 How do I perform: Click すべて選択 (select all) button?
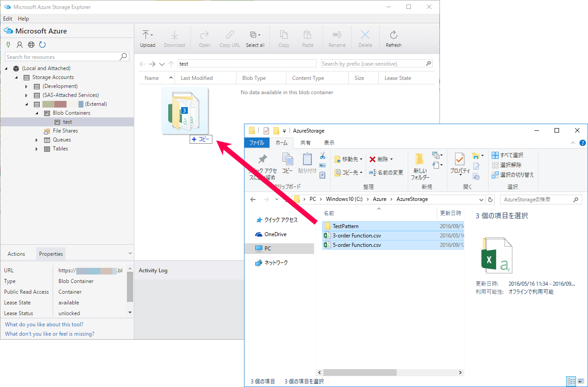pos(507,155)
